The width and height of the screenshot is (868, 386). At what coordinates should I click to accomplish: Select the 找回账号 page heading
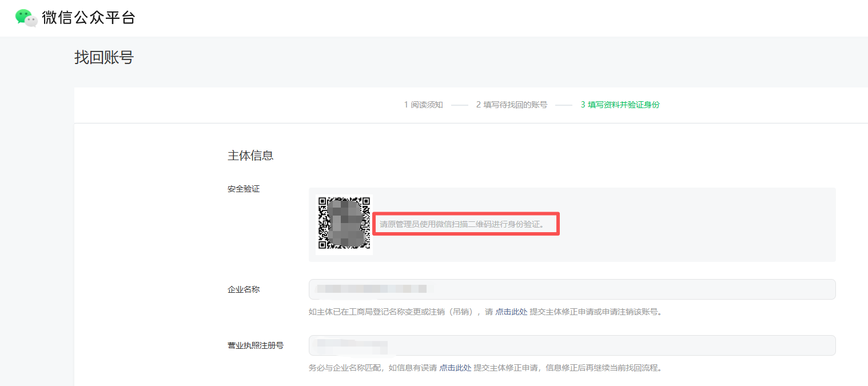(x=104, y=57)
